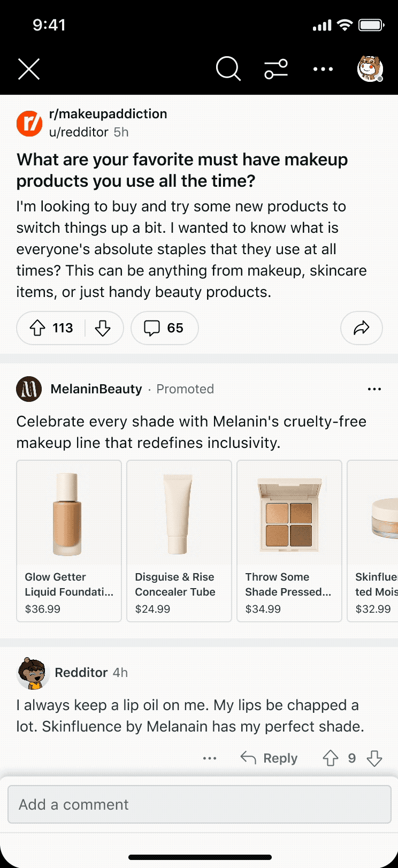This screenshot has height=868, width=398.
Task: Select the Disguise & Rise Concealer Tube card
Action: (x=179, y=540)
